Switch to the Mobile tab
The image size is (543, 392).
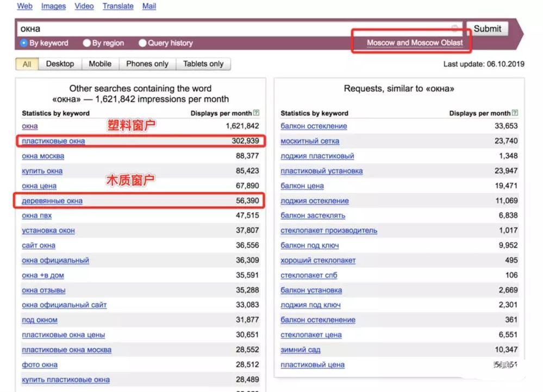pyautogui.click(x=100, y=64)
